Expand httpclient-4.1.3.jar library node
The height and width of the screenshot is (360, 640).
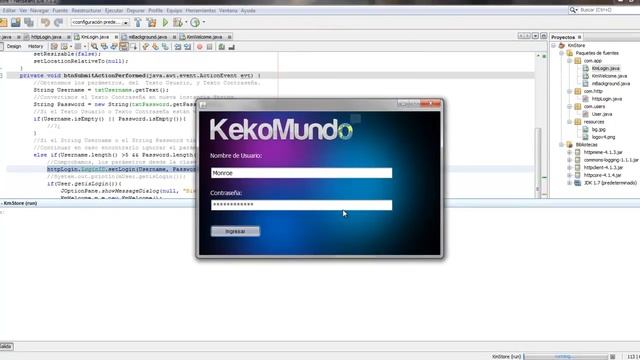click(x=569, y=167)
